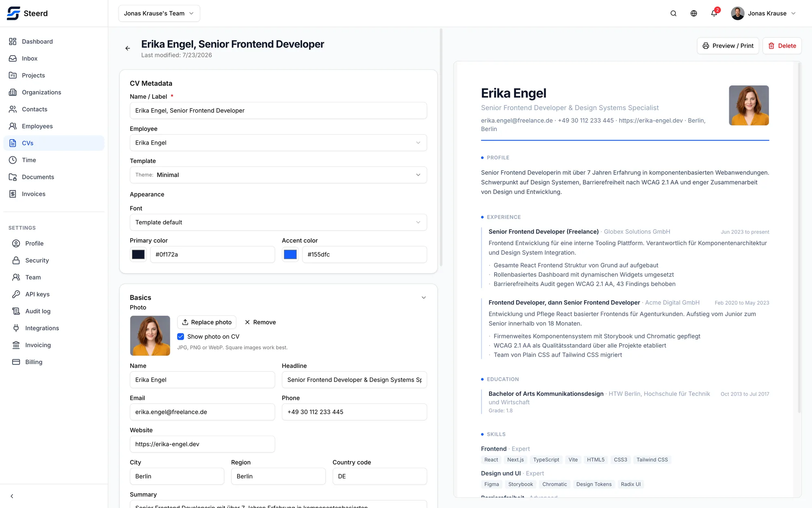Click the Billing credit card icon
Viewport: 812px width, 508px height.
click(x=16, y=362)
